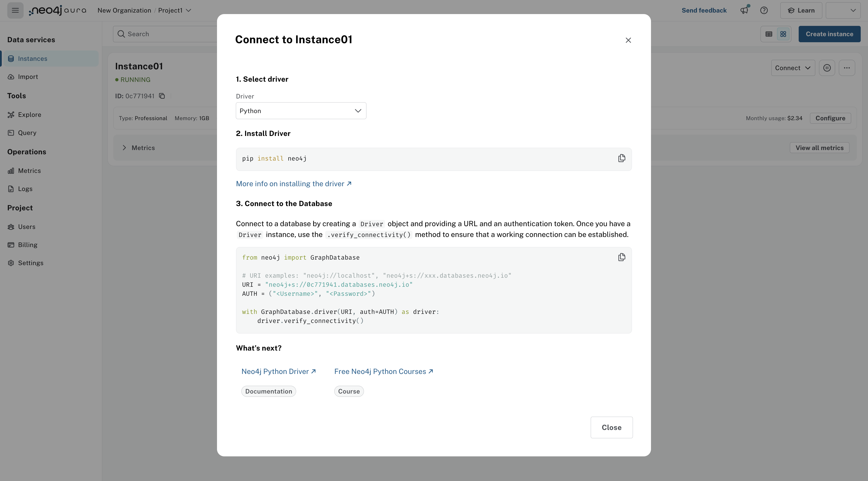Switch to list view layout

pyautogui.click(x=769, y=34)
